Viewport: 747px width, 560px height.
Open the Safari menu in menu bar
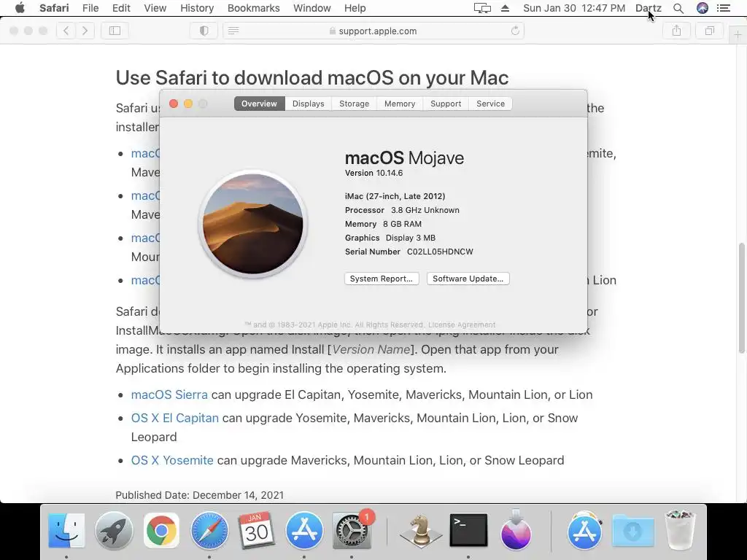pos(54,8)
